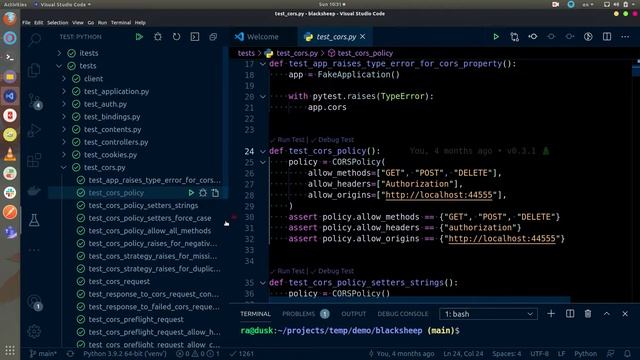Viewport: 640px width, 360px height.
Task: Kill terminal with trash icon
Action: click(588, 313)
